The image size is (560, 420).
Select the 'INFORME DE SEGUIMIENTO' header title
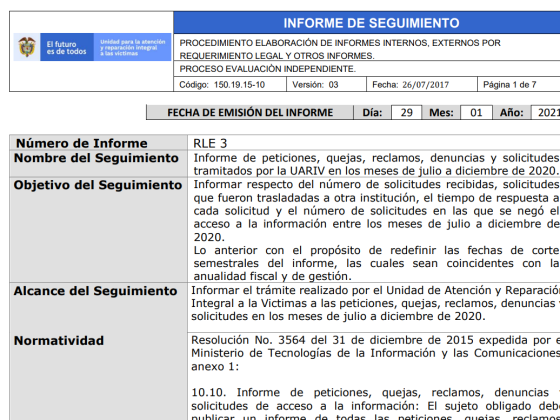point(371,23)
